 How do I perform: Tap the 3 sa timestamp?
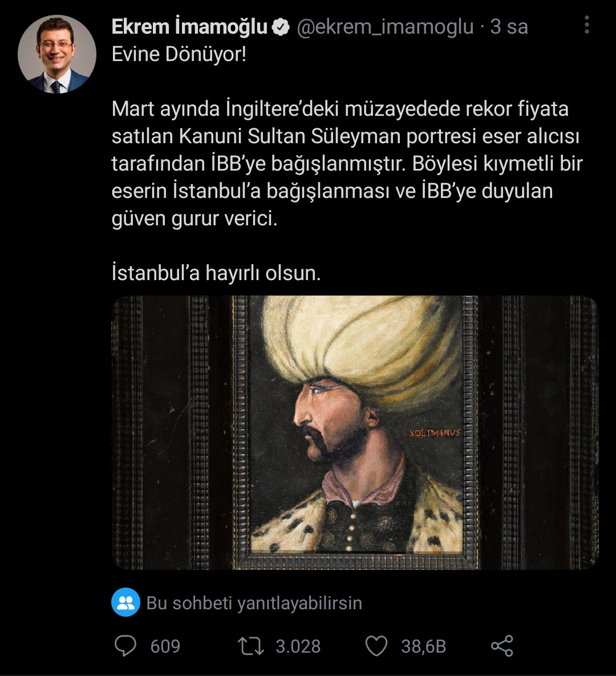point(509,26)
